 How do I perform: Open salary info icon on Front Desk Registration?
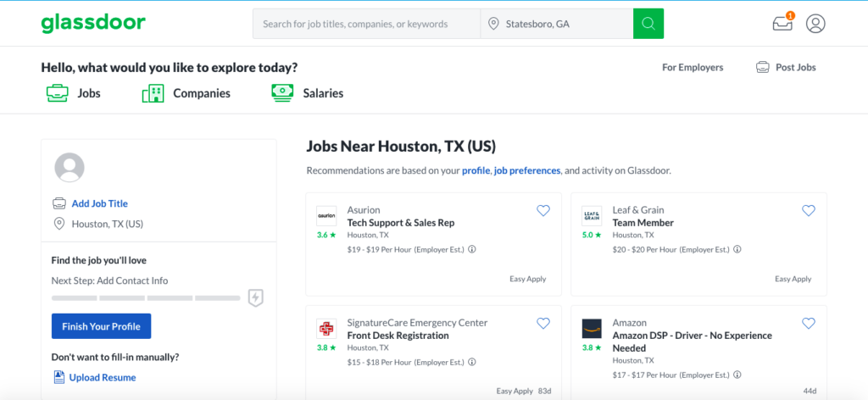point(472,363)
